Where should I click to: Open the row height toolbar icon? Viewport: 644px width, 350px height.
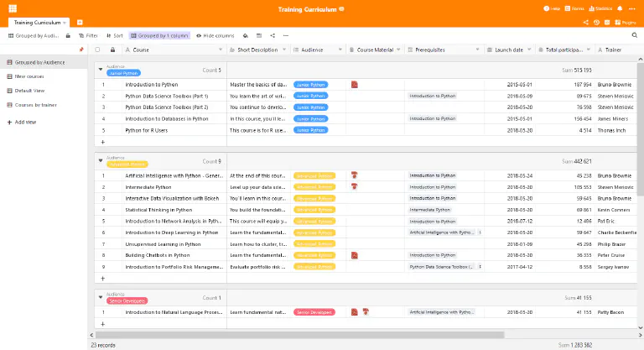(x=259, y=36)
